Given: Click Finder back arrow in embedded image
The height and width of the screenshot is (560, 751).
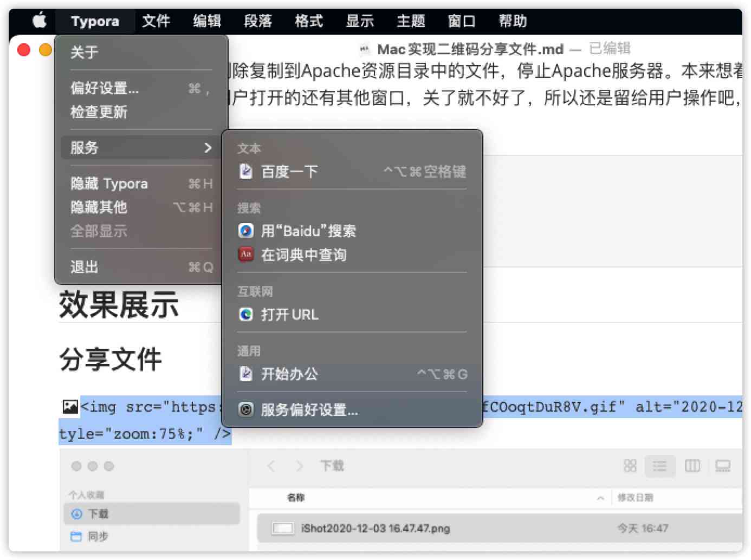Looking at the screenshot, I should pos(271,466).
